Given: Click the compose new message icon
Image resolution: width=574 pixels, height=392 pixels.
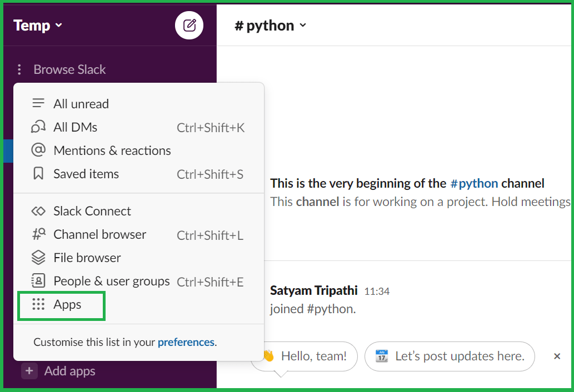Looking at the screenshot, I should coord(189,26).
